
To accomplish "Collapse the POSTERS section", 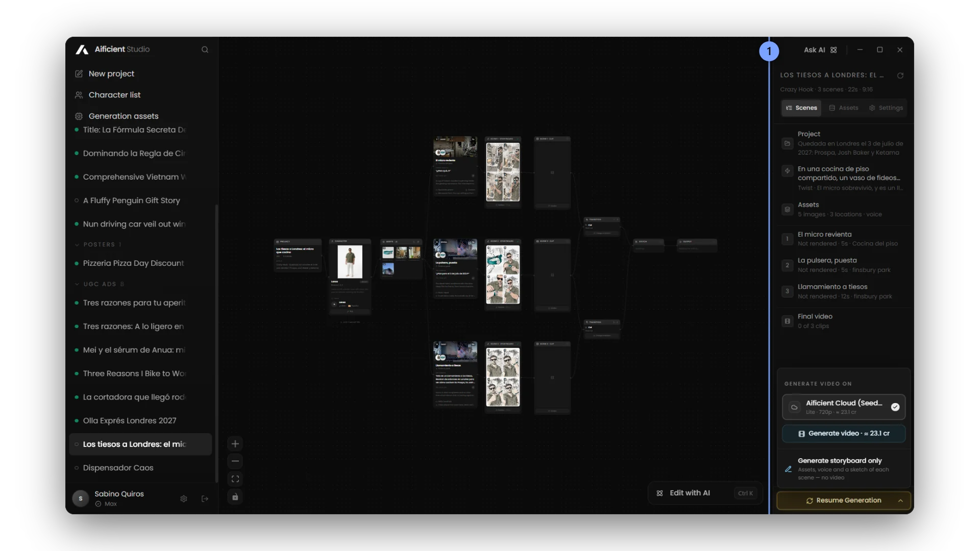I will 98,244.
